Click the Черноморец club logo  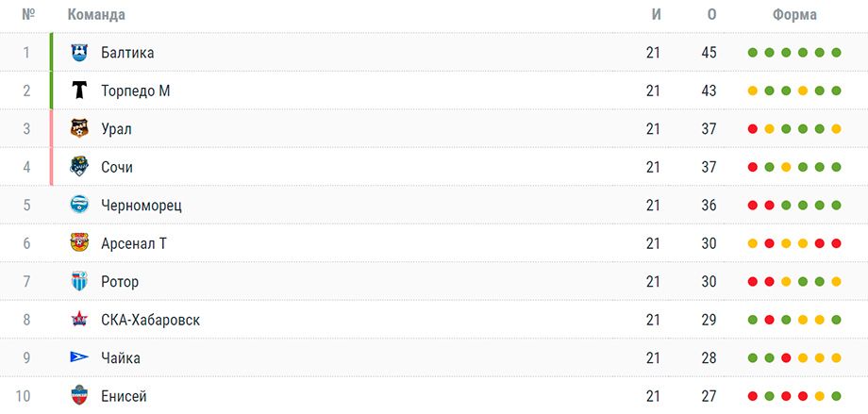tap(79, 205)
